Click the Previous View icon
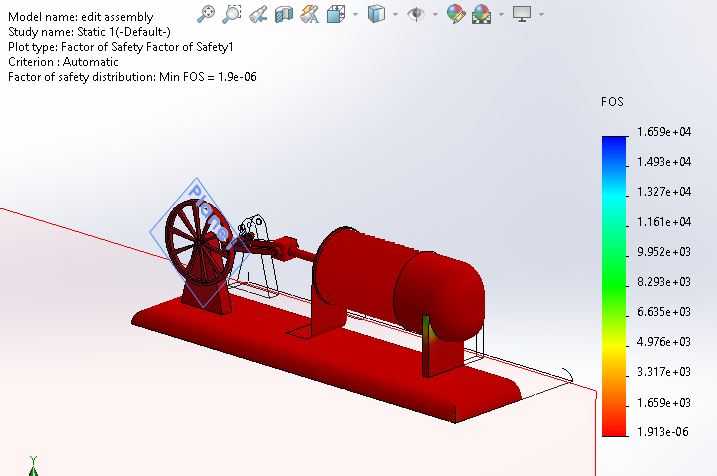The height and width of the screenshot is (476, 717). point(258,14)
